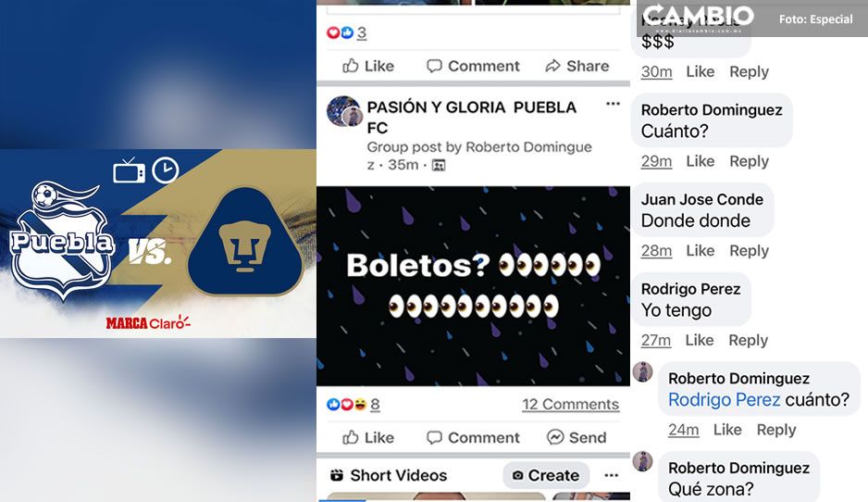
Task: Click the reaction emojis showing 8 reactions
Action: coord(346,405)
